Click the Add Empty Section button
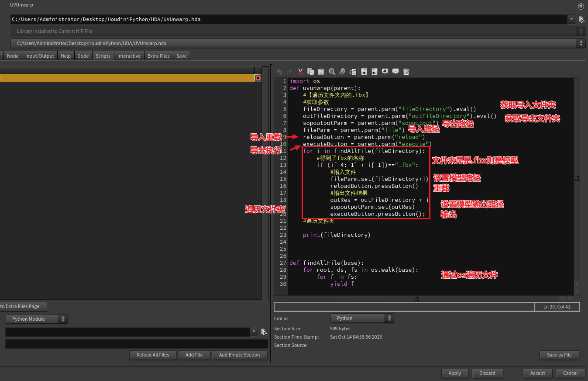 [x=239, y=355]
